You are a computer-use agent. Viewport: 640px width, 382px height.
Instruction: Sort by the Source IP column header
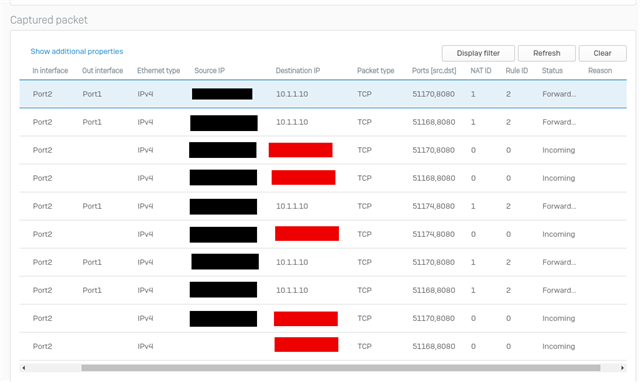point(209,71)
